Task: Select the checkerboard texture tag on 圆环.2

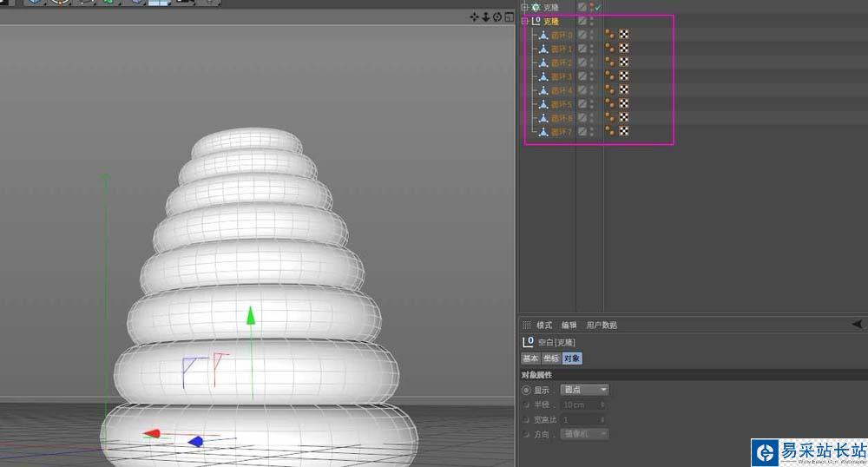Action: [624, 62]
